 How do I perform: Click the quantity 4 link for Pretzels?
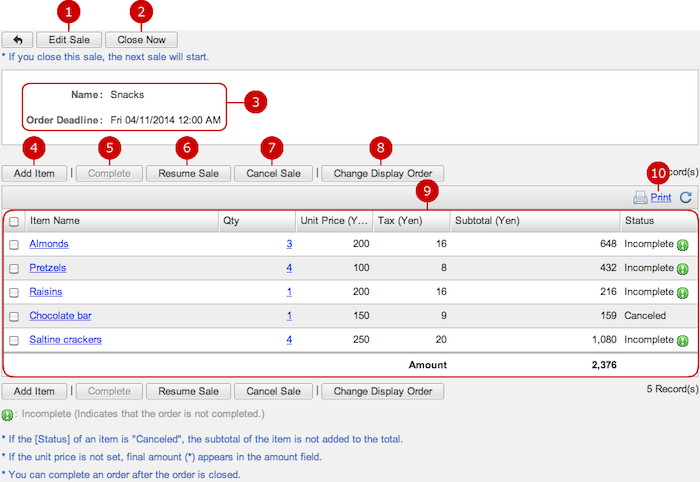289,268
